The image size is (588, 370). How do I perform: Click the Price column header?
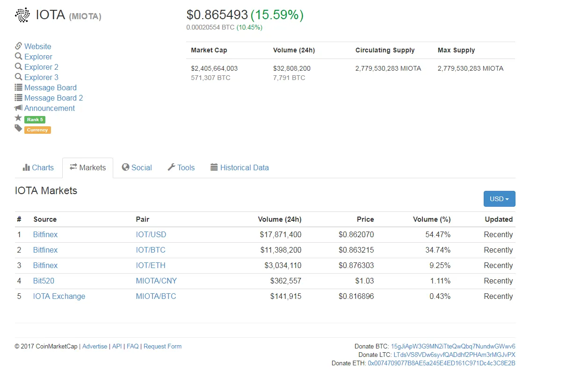[365, 219]
